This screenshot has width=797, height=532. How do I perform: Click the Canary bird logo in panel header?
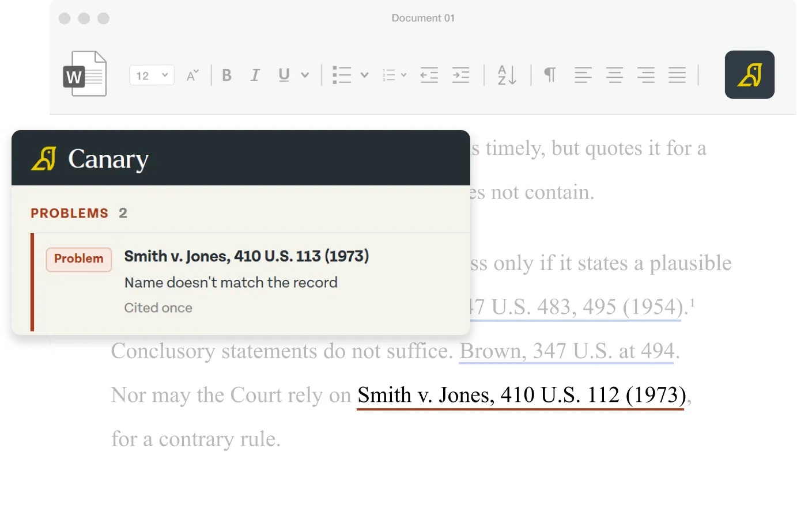(44, 159)
